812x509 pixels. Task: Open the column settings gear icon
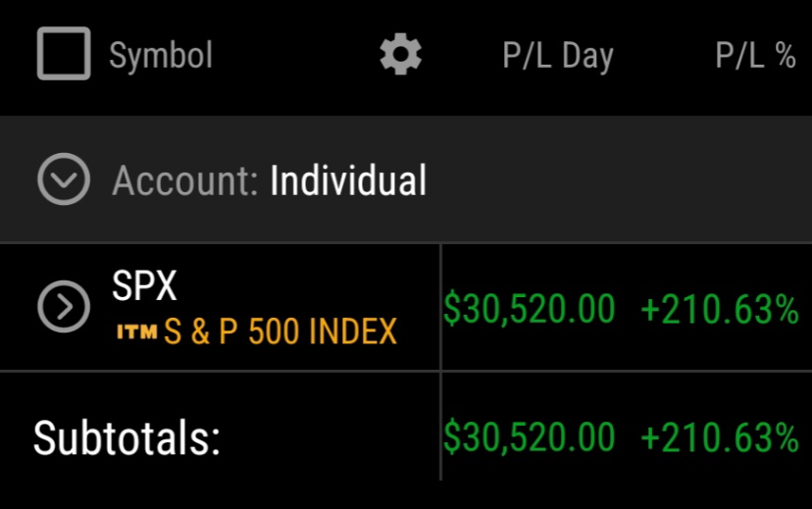400,54
